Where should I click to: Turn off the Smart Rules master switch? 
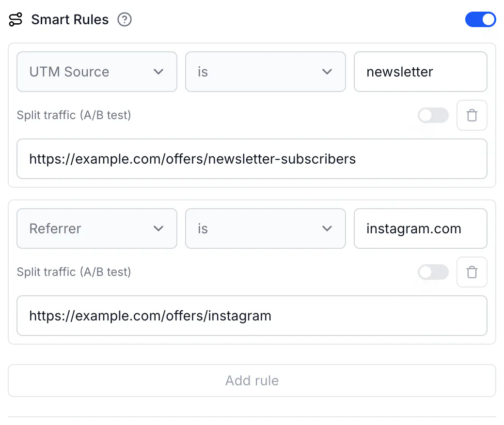[x=481, y=19]
